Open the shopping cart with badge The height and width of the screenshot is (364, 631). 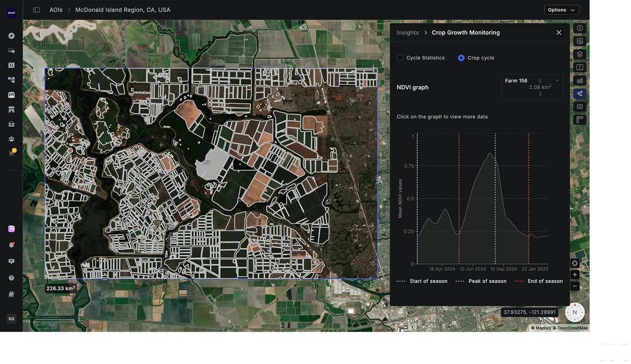pos(11,153)
